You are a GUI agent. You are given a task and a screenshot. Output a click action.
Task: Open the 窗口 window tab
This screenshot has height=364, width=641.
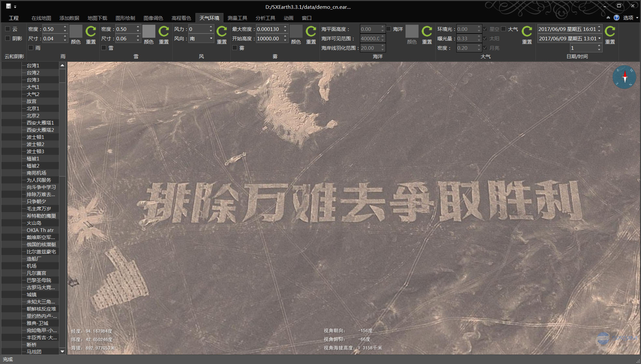point(307,18)
